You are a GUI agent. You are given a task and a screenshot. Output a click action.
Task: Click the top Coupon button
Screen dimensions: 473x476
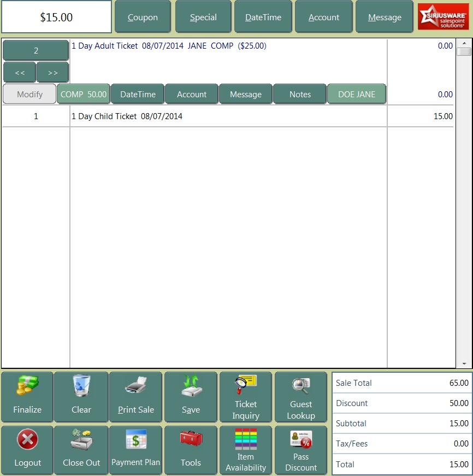[x=143, y=17]
